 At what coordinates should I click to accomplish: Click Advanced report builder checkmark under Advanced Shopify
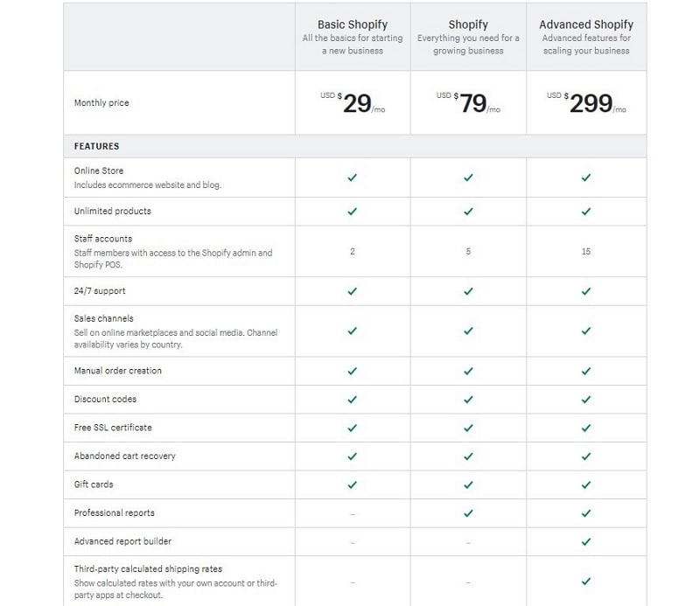pos(586,542)
